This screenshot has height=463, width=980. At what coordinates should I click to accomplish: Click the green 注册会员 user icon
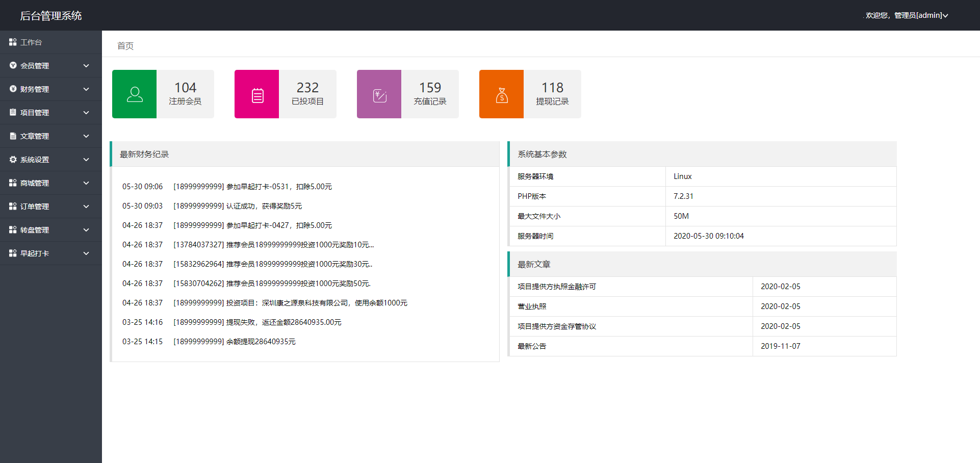[x=135, y=94]
